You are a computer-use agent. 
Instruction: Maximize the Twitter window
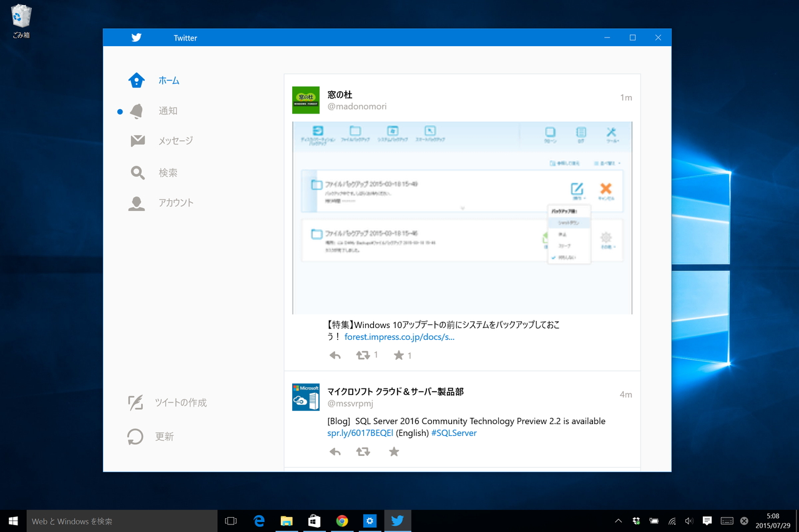coord(632,38)
